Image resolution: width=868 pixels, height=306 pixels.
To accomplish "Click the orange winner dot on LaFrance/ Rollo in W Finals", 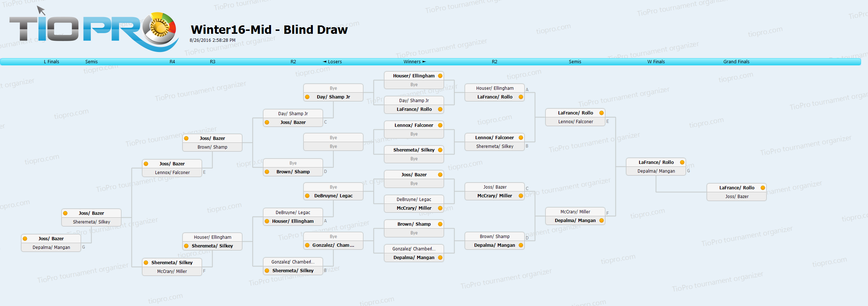I will 682,162.
